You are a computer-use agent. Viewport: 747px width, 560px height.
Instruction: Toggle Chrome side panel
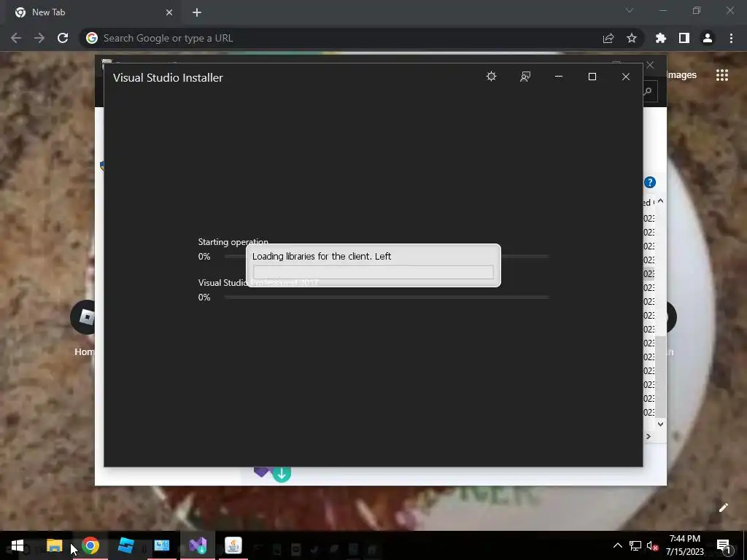point(684,38)
